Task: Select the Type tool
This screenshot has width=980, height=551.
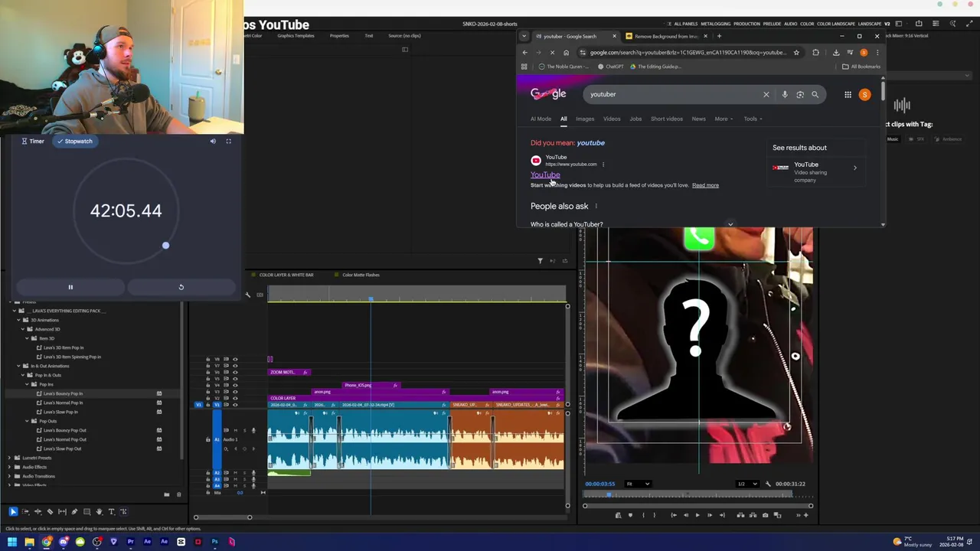Action: 111,511
